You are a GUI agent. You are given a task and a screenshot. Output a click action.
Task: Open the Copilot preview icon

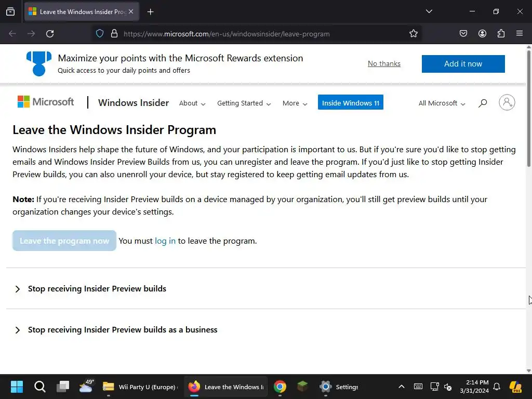pos(516,387)
